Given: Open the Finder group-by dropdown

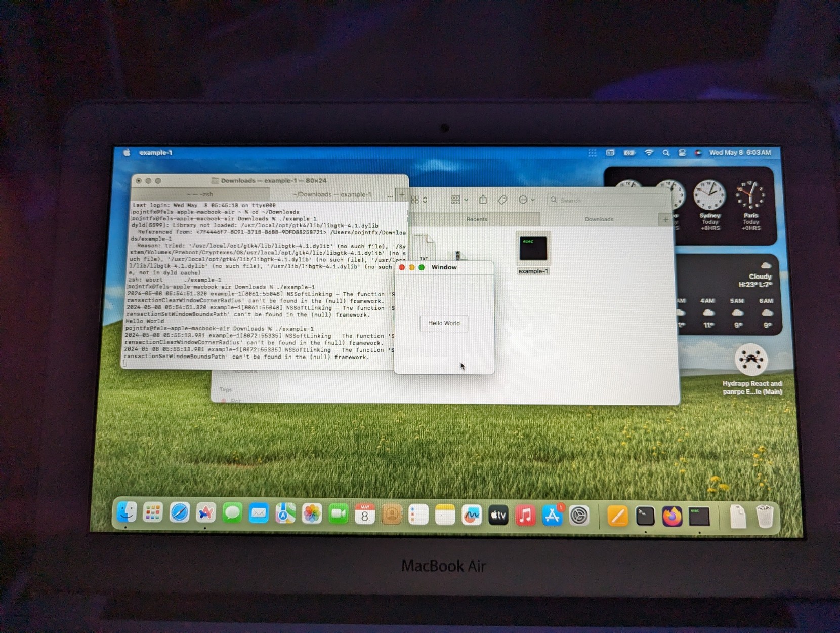Looking at the screenshot, I should pyautogui.click(x=459, y=200).
